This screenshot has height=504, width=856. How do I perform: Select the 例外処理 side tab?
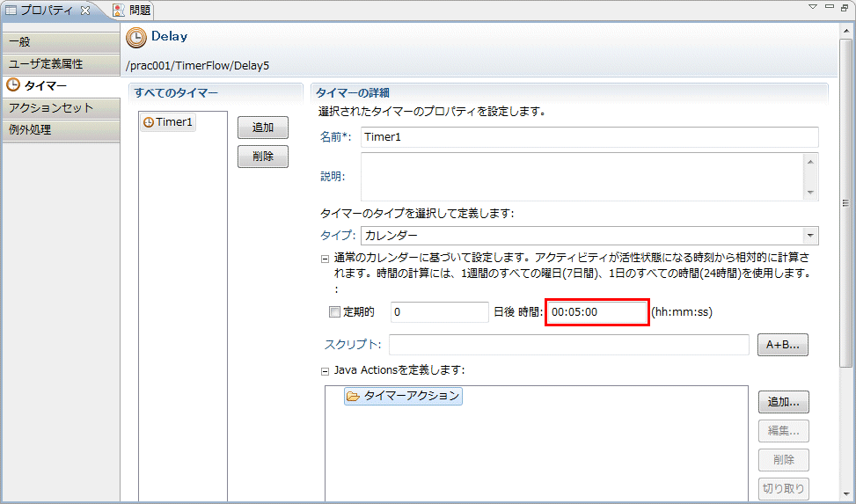tap(31, 129)
